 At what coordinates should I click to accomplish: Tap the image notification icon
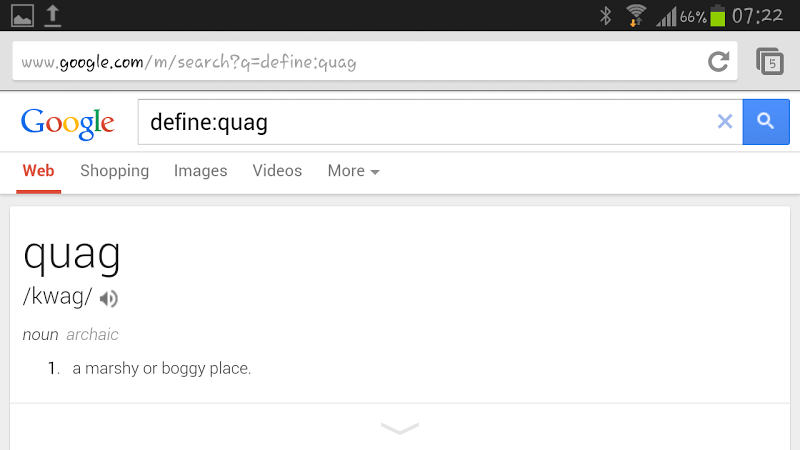[x=21, y=15]
